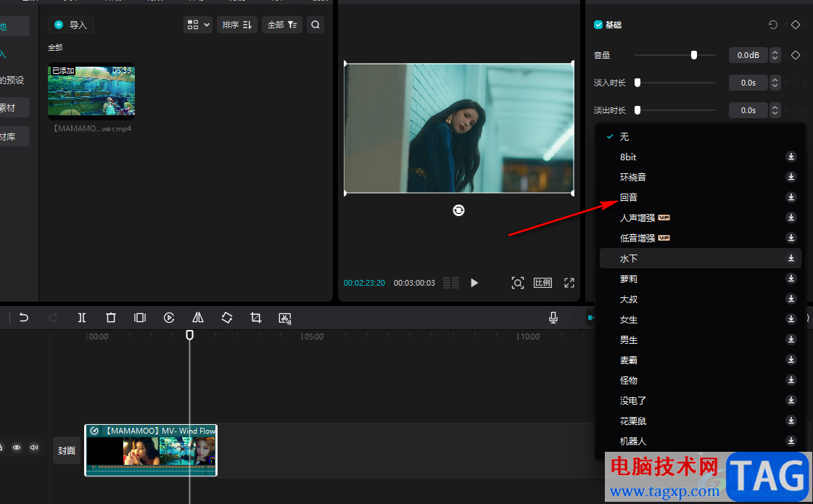Viewport: 813px width, 504px height.
Task: Click the 淡出时长 stepper arrows
Action: click(x=775, y=110)
